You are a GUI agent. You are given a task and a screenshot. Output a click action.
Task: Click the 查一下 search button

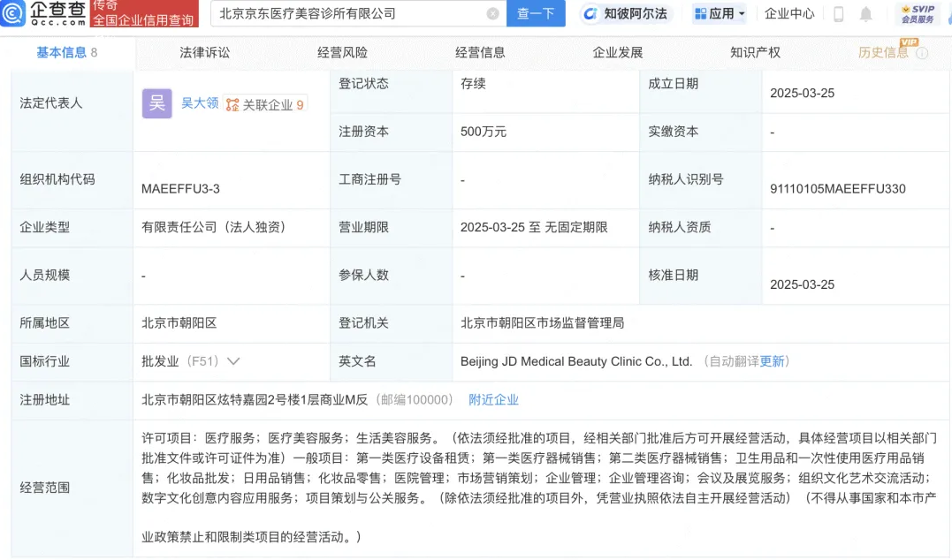click(536, 13)
